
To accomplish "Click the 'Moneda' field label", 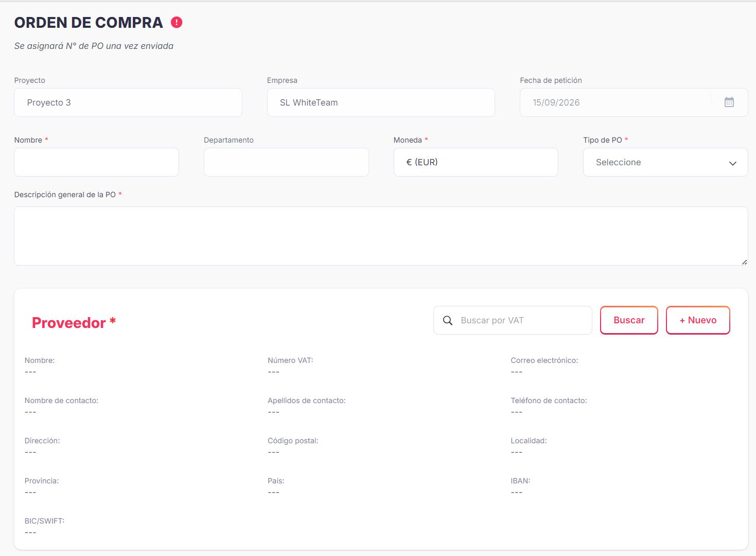I will point(408,140).
